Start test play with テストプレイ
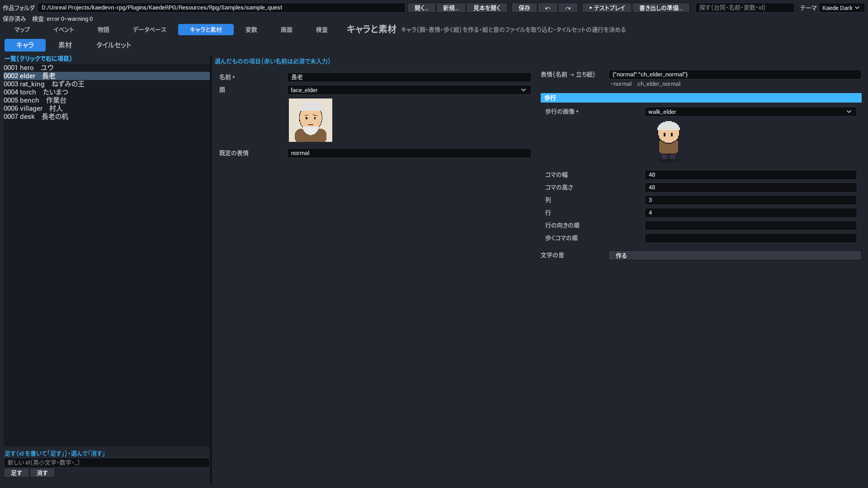The width and height of the screenshot is (868, 488). pyautogui.click(x=607, y=8)
